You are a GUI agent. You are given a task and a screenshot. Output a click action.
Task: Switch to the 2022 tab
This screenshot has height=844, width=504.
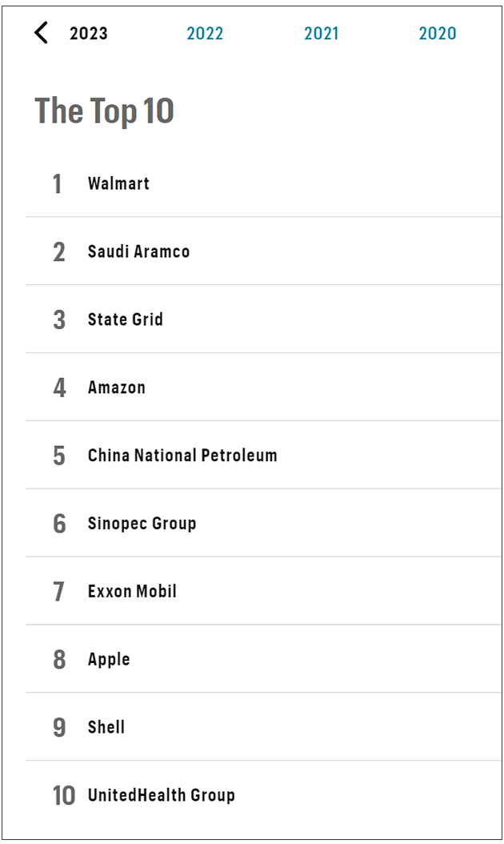click(205, 34)
